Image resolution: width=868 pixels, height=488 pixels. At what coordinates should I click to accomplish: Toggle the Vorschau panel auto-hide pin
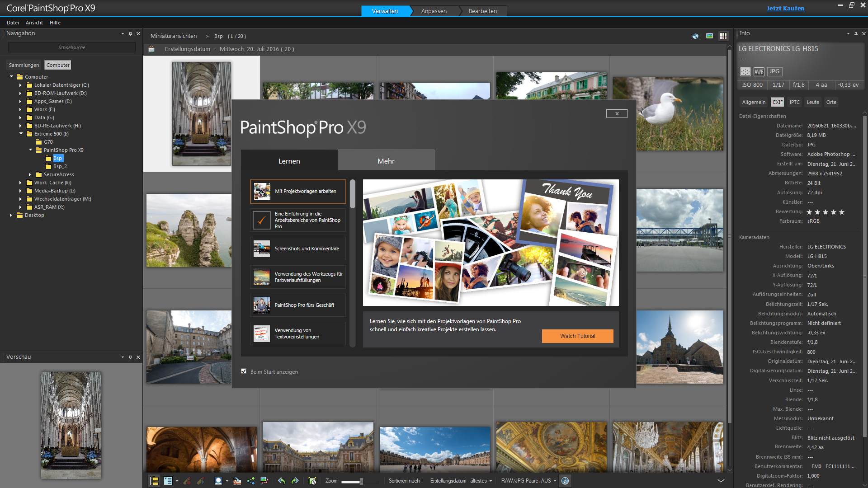coord(130,357)
